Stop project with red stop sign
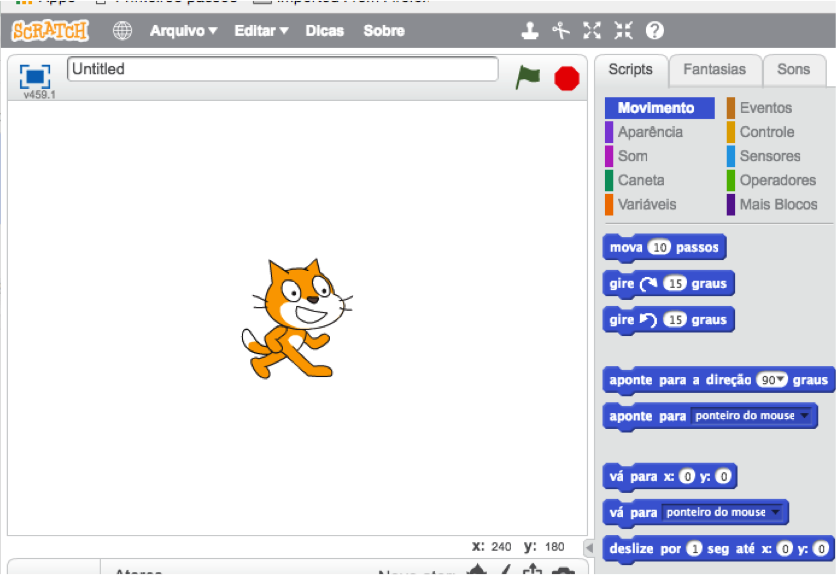Viewport: 836px width, 575px height. point(566,78)
